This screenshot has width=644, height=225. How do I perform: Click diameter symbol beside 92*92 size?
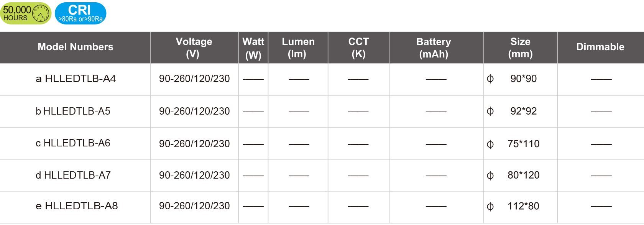[490, 112]
